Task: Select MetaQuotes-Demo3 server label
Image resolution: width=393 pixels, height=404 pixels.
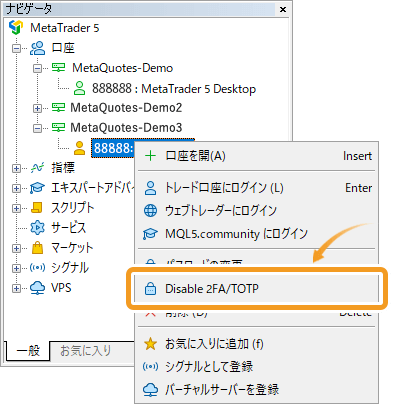Action: [x=126, y=128]
